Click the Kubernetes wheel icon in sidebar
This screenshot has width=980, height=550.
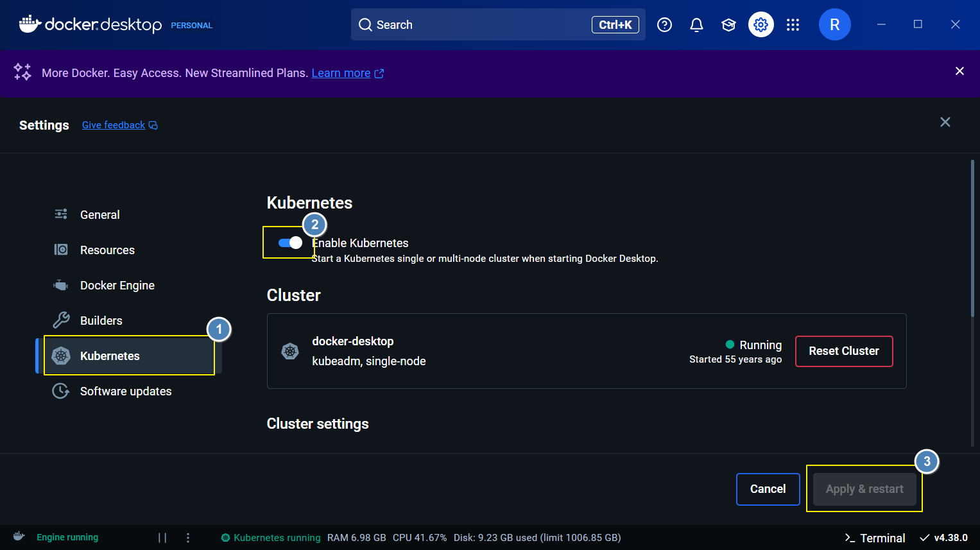coord(61,356)
